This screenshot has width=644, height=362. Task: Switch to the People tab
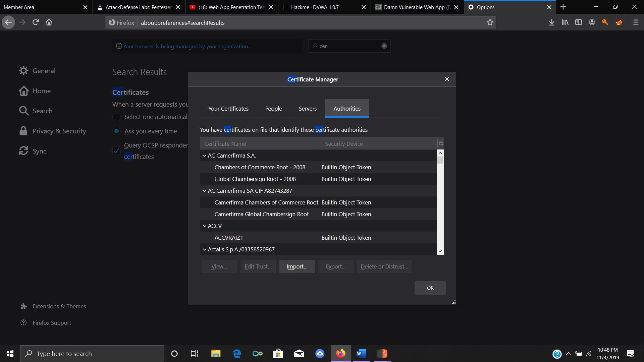pyautogui.click(x=274, y=109)
